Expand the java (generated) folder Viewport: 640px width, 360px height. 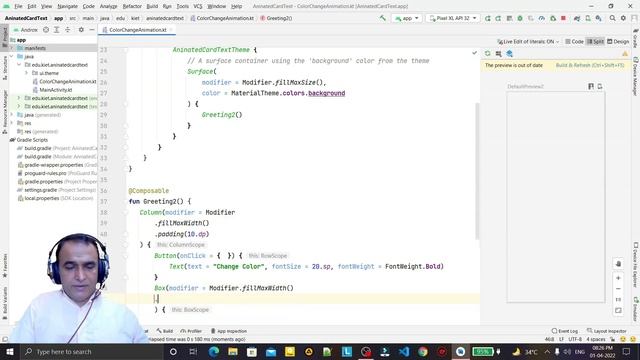(12, 115)
